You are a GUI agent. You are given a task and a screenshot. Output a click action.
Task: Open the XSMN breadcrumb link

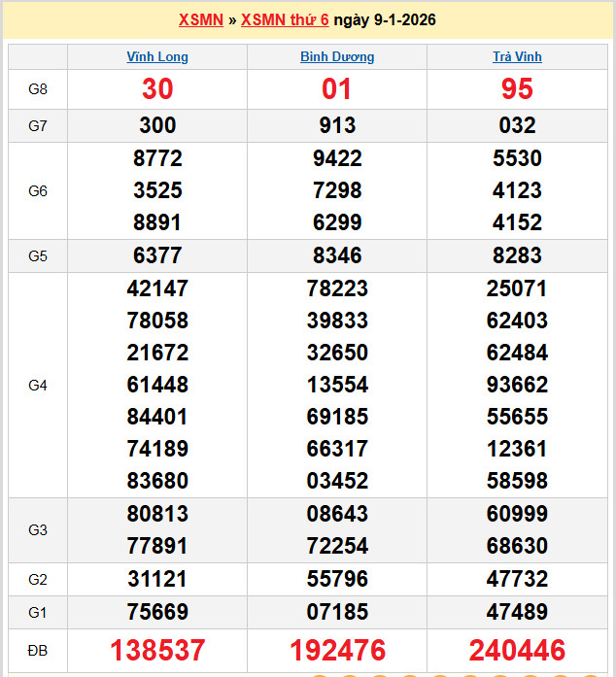click(201, 19)
